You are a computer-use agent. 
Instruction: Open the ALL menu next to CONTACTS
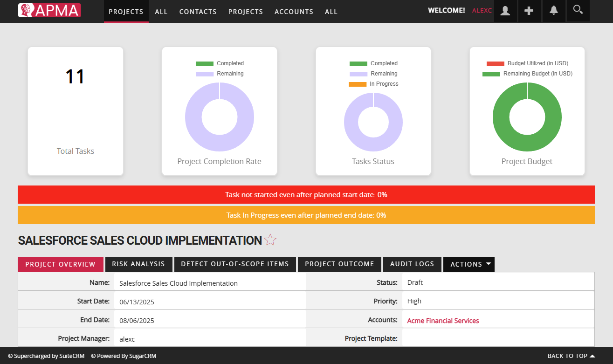click(x=161, y=12)
